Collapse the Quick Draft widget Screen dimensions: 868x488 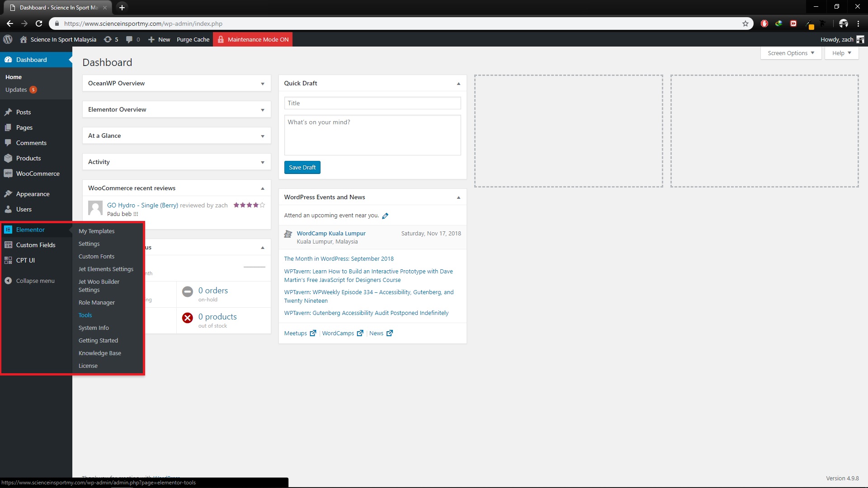pyautogui.click(x=458, y=84)
